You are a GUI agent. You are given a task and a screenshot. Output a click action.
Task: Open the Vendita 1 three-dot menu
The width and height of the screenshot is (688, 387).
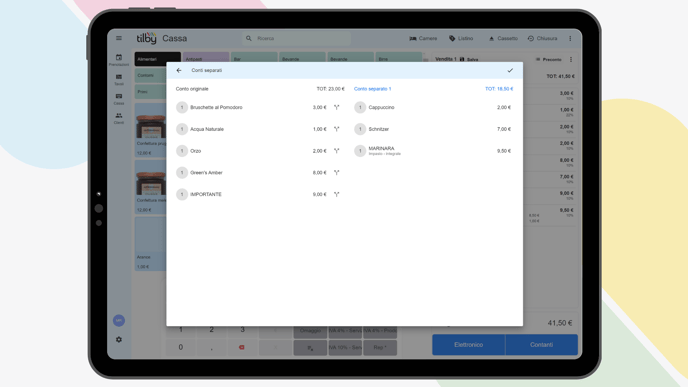click(x=571, y=59)
